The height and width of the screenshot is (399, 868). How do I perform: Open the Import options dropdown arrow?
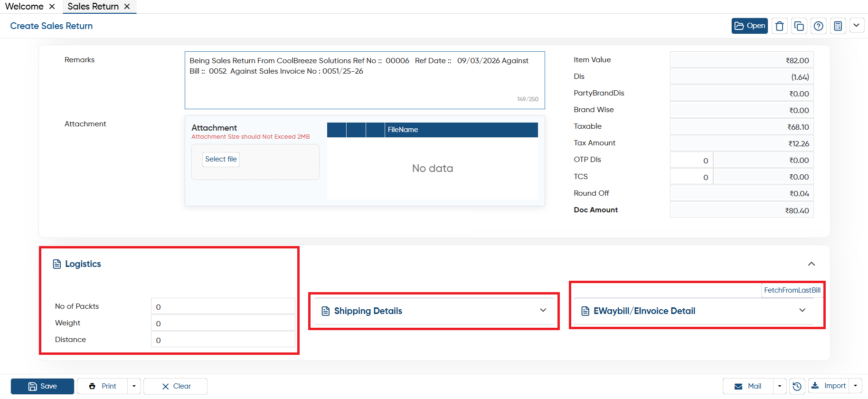point(856,386)
